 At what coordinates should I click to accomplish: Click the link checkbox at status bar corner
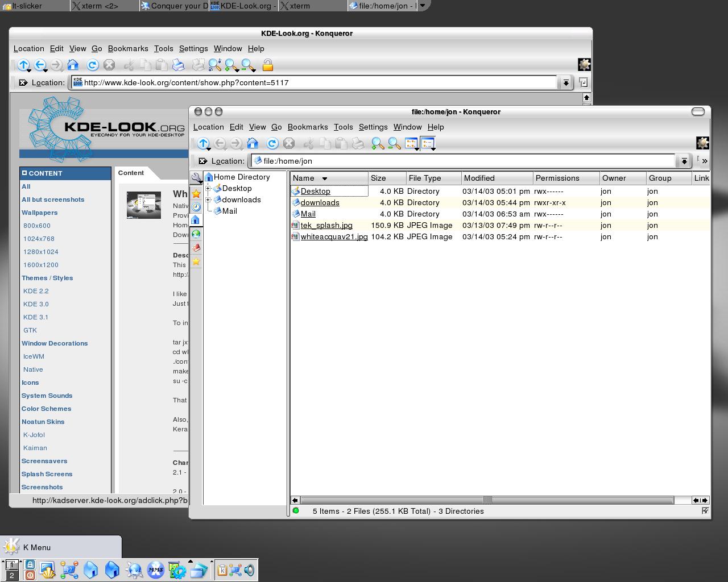point(705,510)
